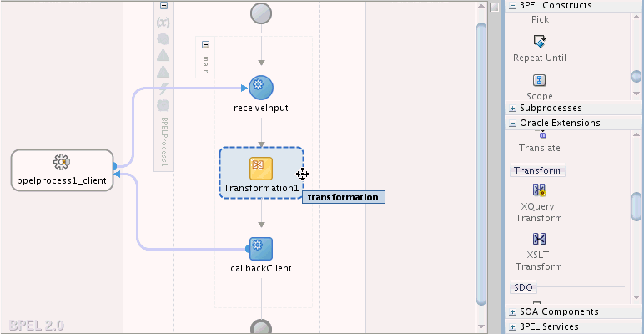Screen dimensions: 644x334
Task: Collapse the Oracle Extensions section
Action: click(x=512, y=123)
